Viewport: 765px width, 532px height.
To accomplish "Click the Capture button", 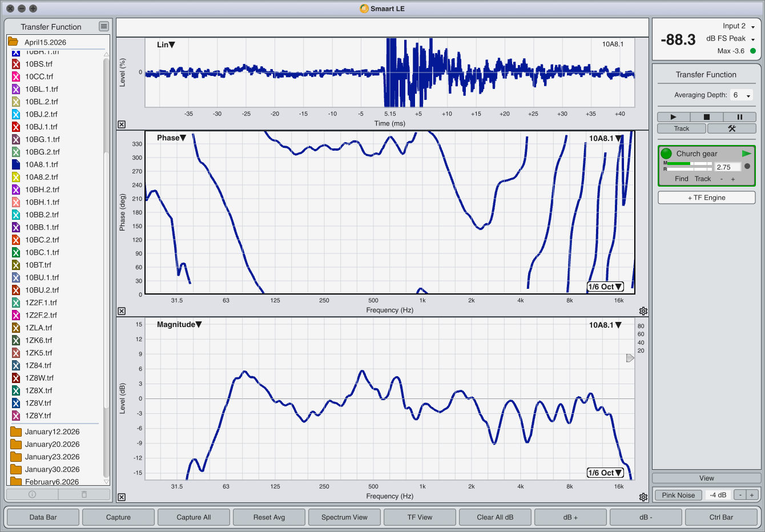I will [118, 517].
